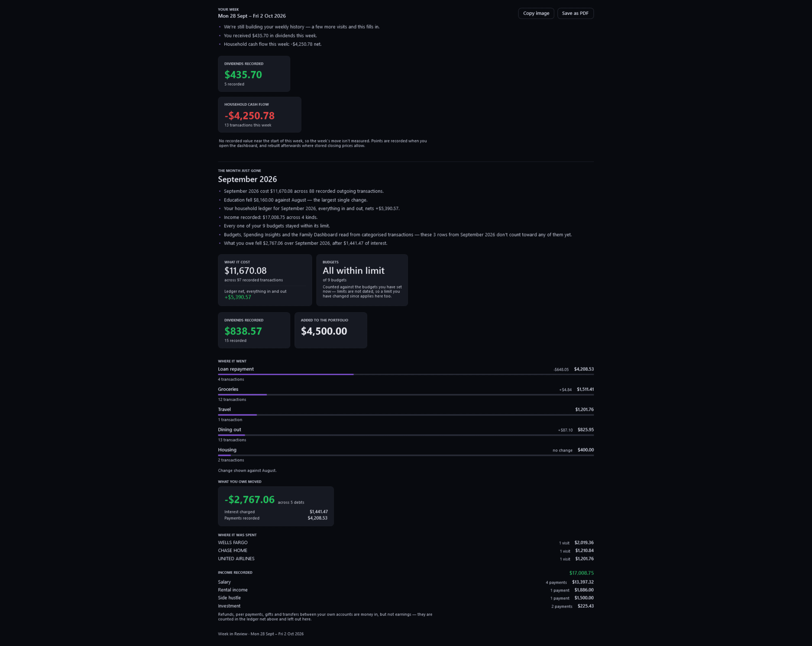Click the 'Mon 28 Sept – Fri 2 Oct 2026' header date

point(252,16)
